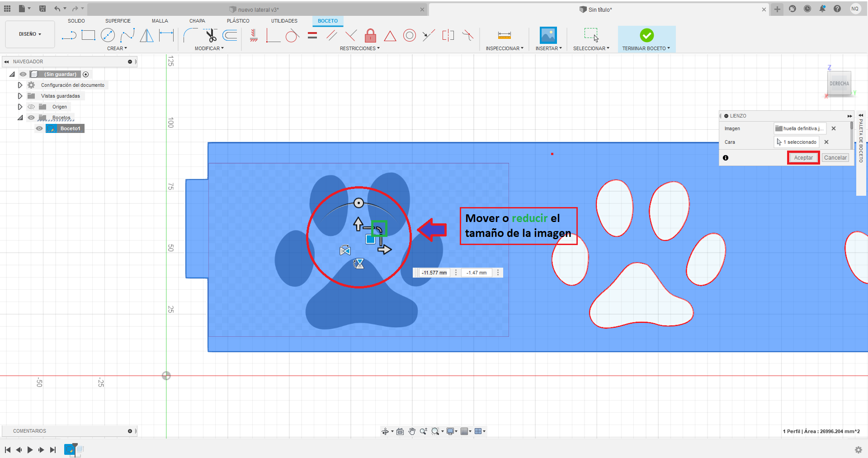Select the Line sketch tool
Image resolution: width=868 pixels, height=458 pixels.
[69, 35]
